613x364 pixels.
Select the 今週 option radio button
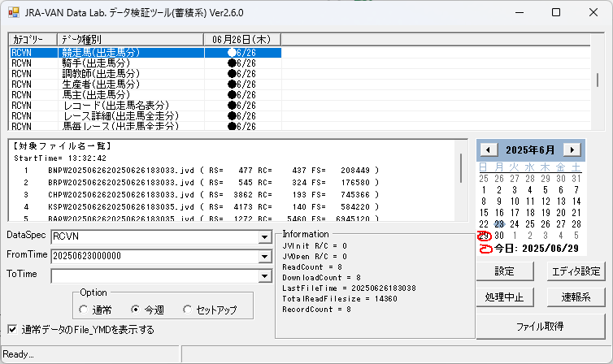pyautogui.click(x=135, y=310)
